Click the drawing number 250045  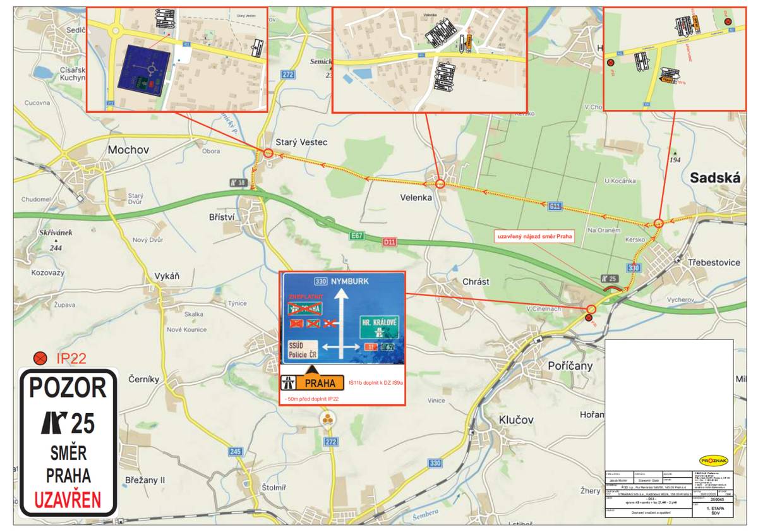click(718, 499)
